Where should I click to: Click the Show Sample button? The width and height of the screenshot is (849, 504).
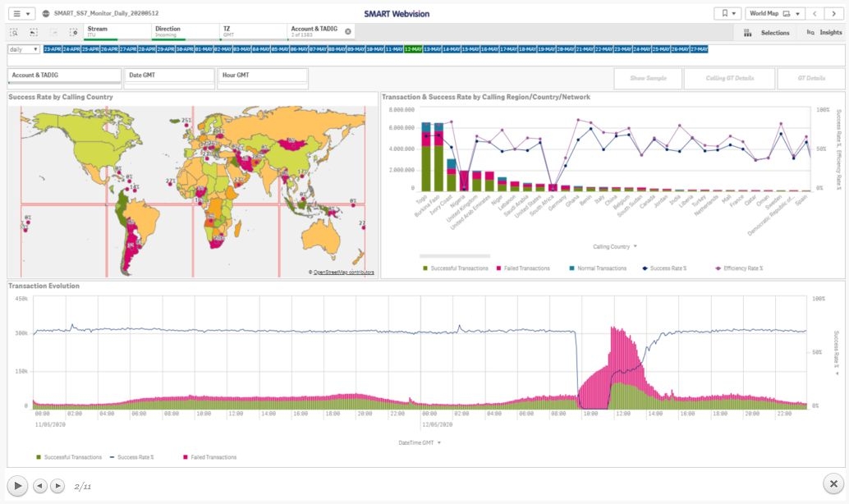coord(648,78)
